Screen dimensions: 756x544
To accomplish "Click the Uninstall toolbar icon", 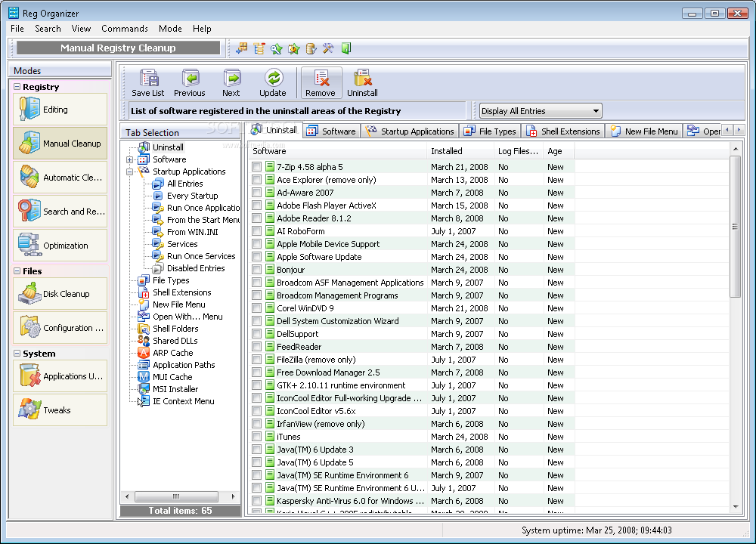I will [362, 79].
